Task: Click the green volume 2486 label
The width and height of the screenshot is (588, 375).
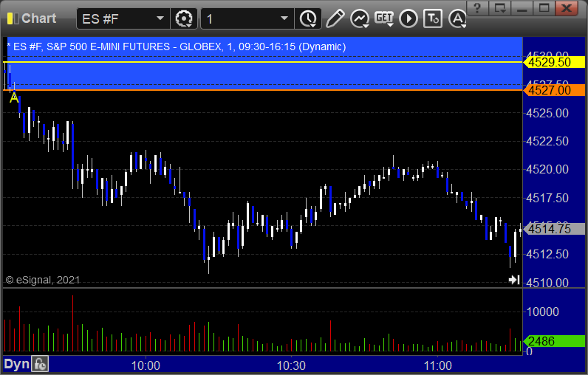Action: coord(555,341)
